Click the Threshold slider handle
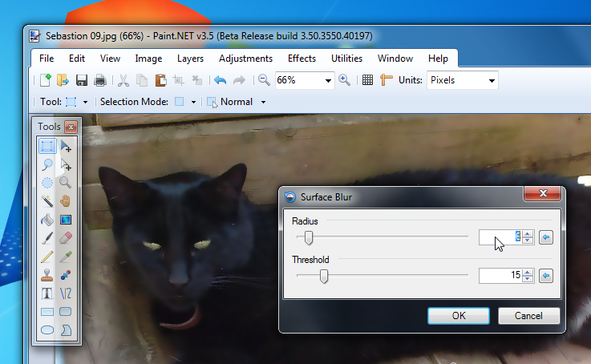 click(324, 276)
